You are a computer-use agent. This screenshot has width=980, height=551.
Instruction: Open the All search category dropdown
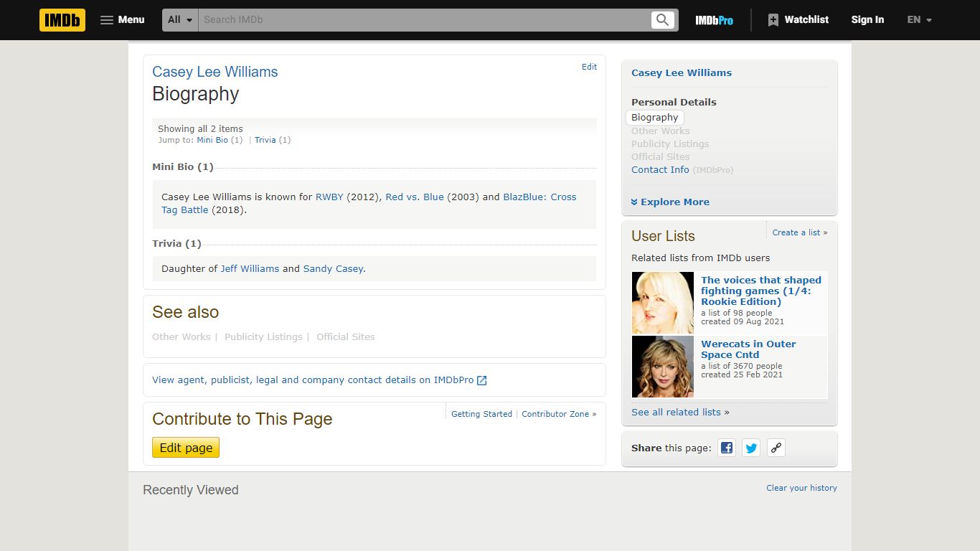pyautogui.click(x=181, y=20)
